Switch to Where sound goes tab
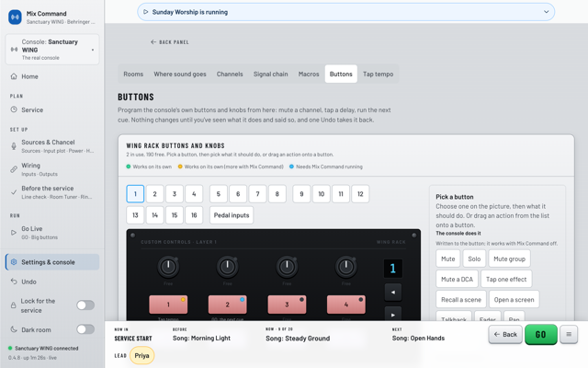588x368 pixels. pos(180,74)
